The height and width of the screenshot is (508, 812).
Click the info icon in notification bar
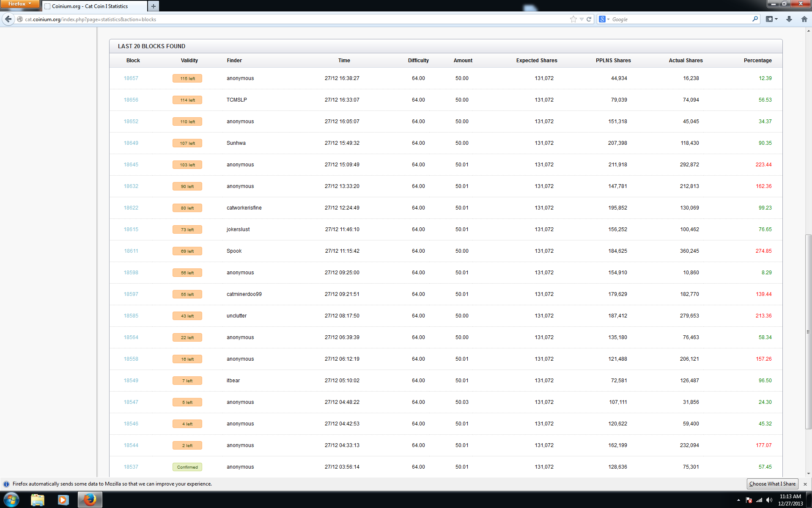coord(6,484)
